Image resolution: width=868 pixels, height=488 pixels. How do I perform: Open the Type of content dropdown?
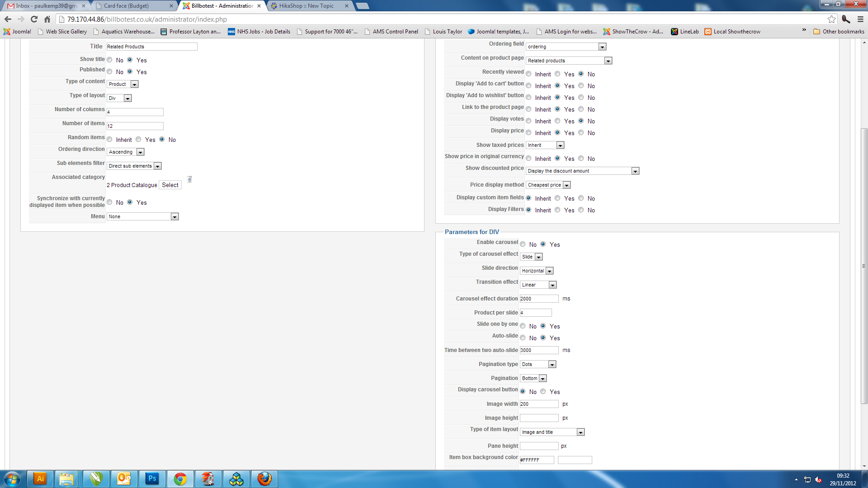[123, 84]
